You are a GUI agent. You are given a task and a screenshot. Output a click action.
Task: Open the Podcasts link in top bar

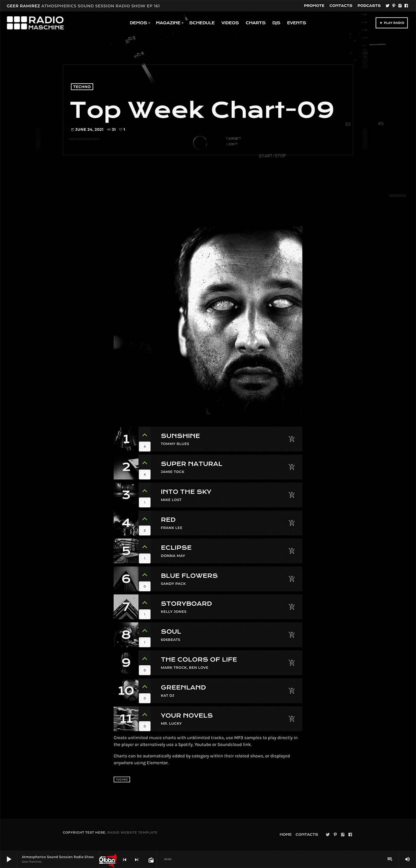(x=369, y=6)
